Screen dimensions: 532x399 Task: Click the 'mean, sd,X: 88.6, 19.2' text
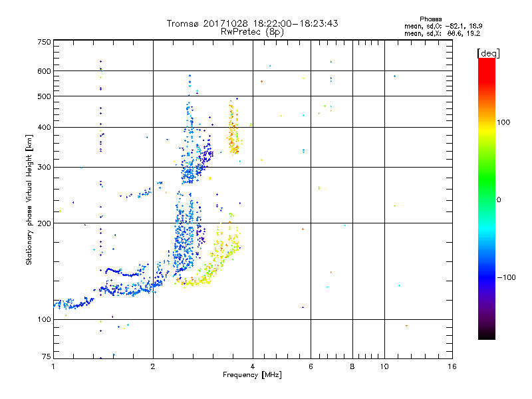[x=442, y=34]
